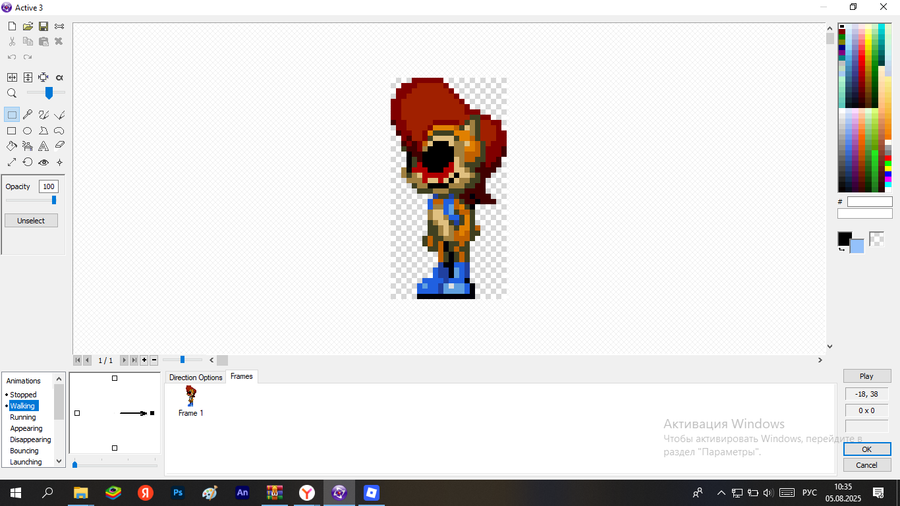Select the Stopped animation
Image resolution: width=900 pixels, height=506 pixels.
(x=23, y=395)
